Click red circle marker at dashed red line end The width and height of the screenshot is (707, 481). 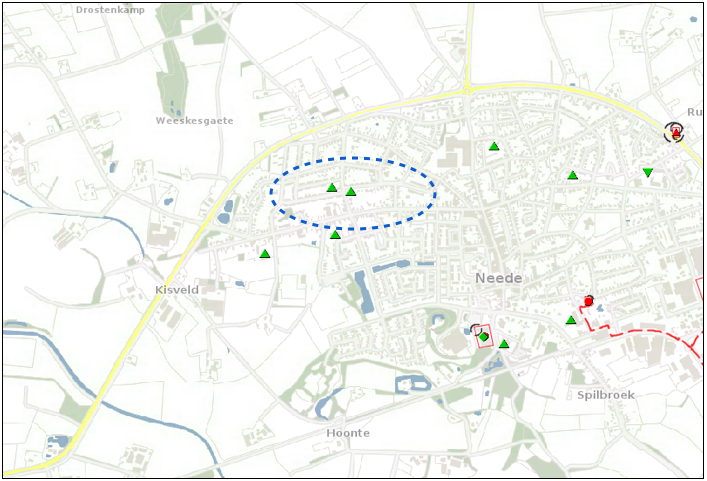coord(588,301)
